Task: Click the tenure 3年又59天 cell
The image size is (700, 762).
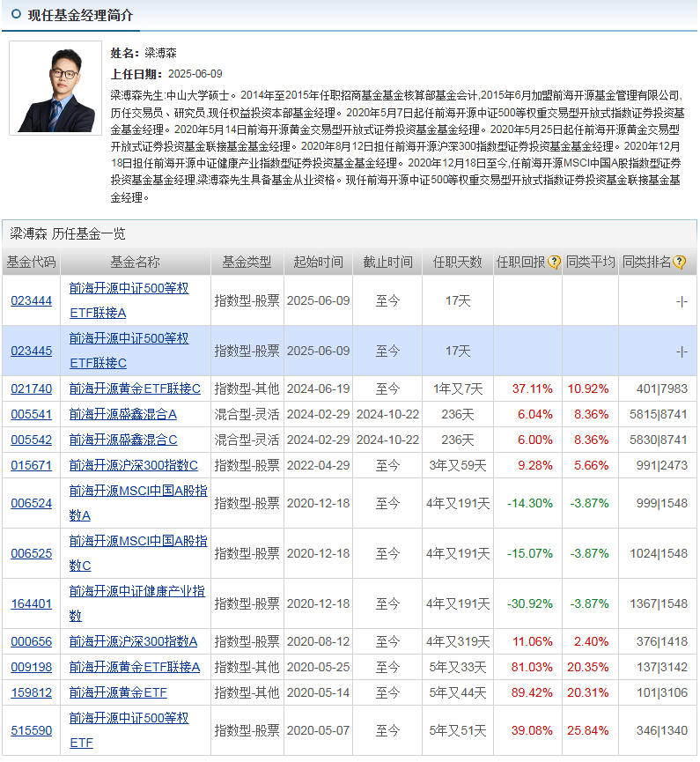Action: click(458, 465)
